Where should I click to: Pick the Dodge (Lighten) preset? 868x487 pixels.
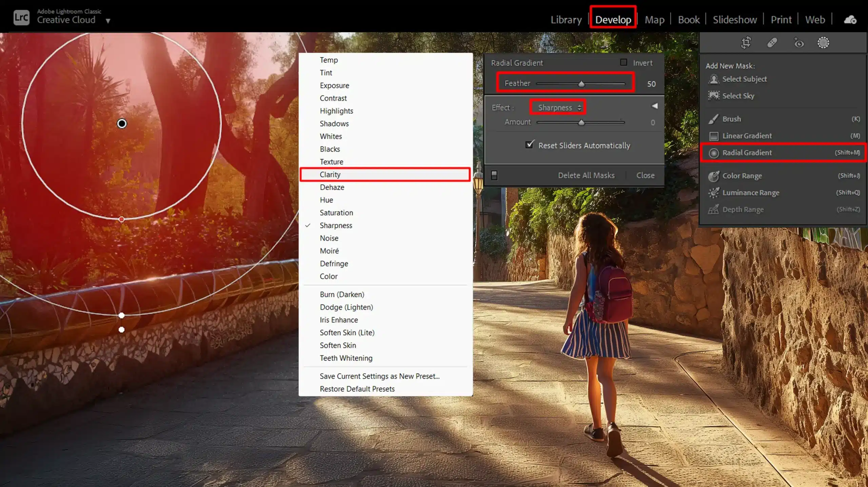(386, 307)
